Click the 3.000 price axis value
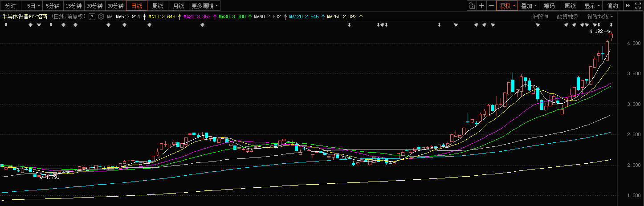 click(634, 104)
